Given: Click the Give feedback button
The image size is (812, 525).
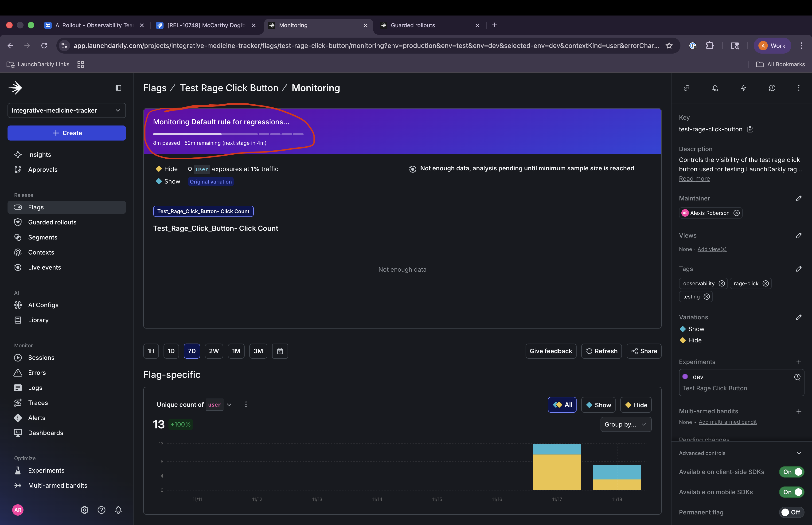Looking at the screenshot, I should [x=551, y=351].
